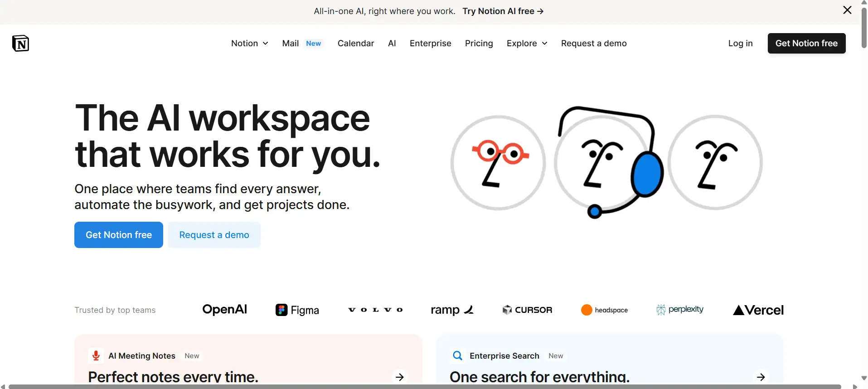This screenshot has height=389, width=868.
Task: Click Request a demo in navigation bar
Action: click(594, 43)
